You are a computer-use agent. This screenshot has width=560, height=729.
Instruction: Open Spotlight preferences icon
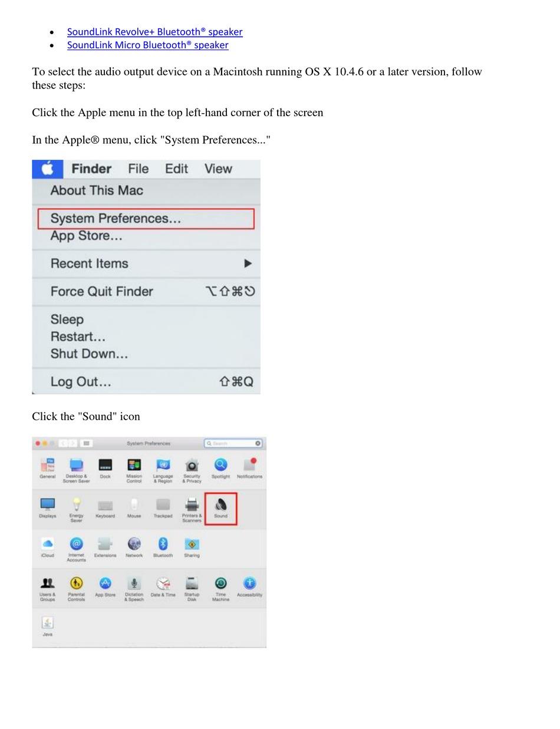pyautogui.click(x=220, y=469)
